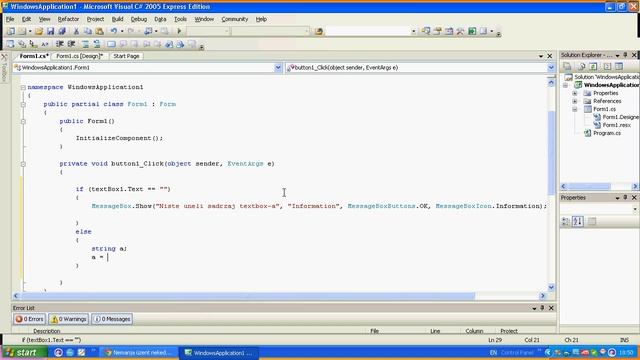Toggle auto-hide pin on Properties panel

click(x=625, y=198)
